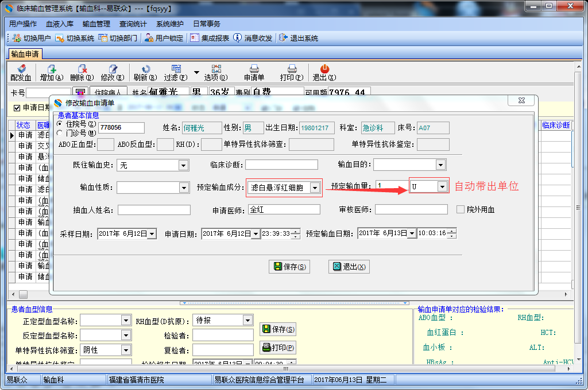The height and width of the screenshot is (390, 588).
Task: Click the 配发血 blood dispatch toolbar icon
Action: point(21,69)
